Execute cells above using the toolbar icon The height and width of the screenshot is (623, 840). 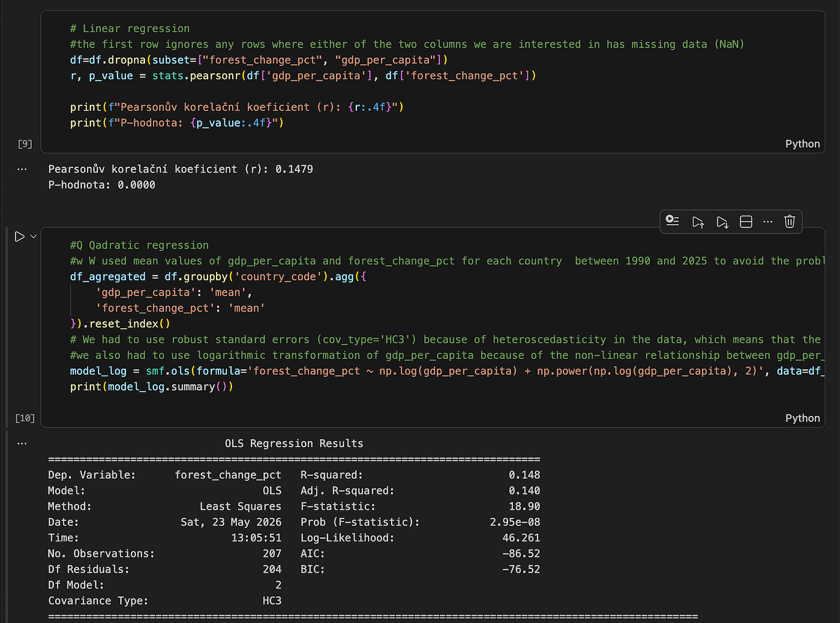698,221
